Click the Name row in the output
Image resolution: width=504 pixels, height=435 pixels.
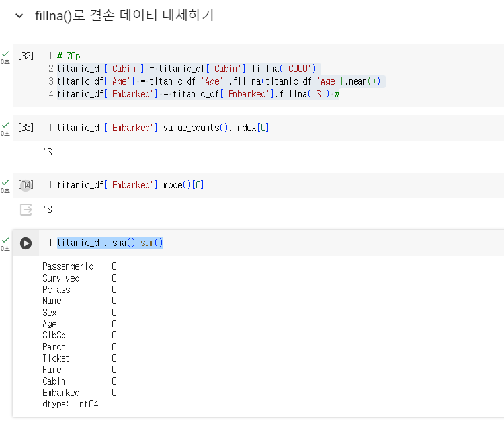(x=80, y=301)
